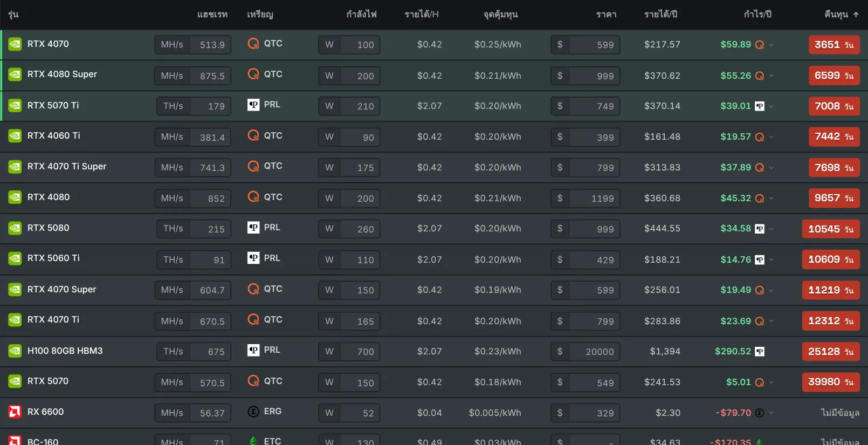868x445 pixels.
Task: Click the 3651 วัน payback badge
Action: click(834, 45)
